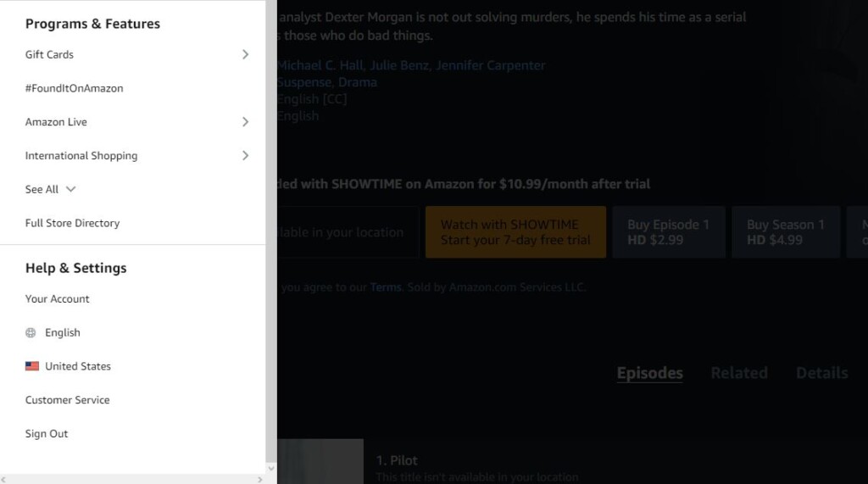868x484 pixels.
Task: Switch to Related tab
Action: tap(739, 373)
